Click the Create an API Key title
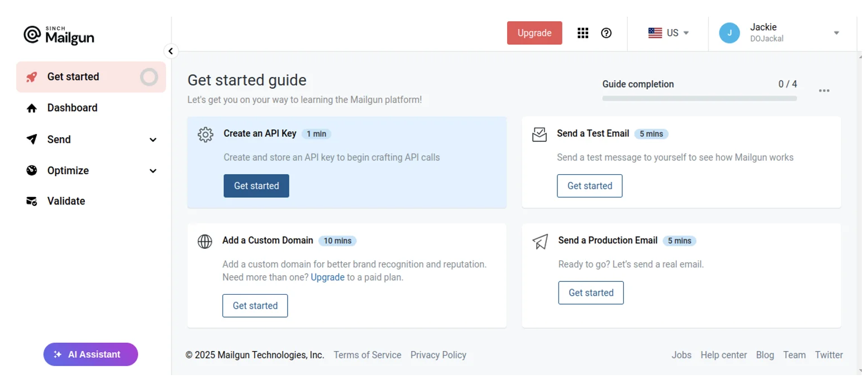 click(260, 134)
